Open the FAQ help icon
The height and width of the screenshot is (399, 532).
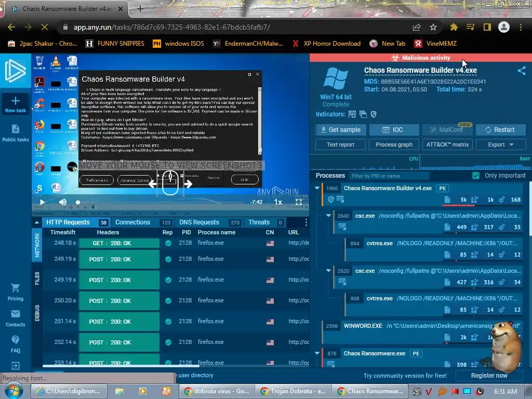coord(15,340)
